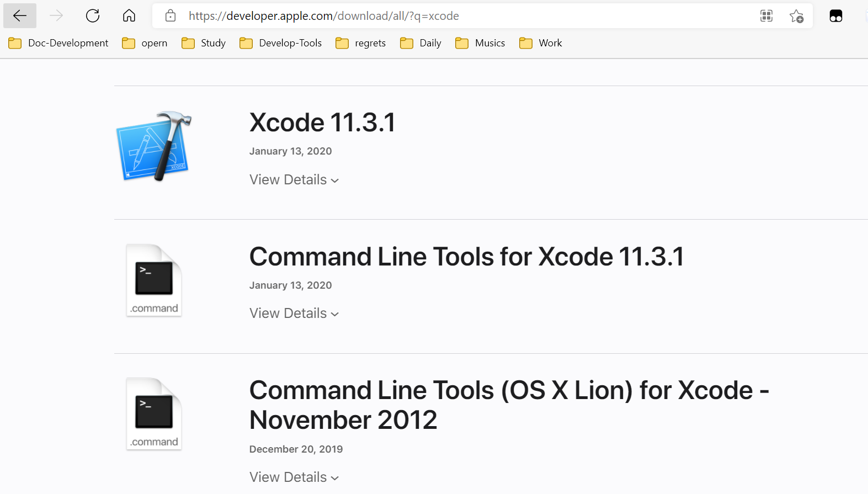Open the QR code apps icon in address bar

(x=766, y=16)
